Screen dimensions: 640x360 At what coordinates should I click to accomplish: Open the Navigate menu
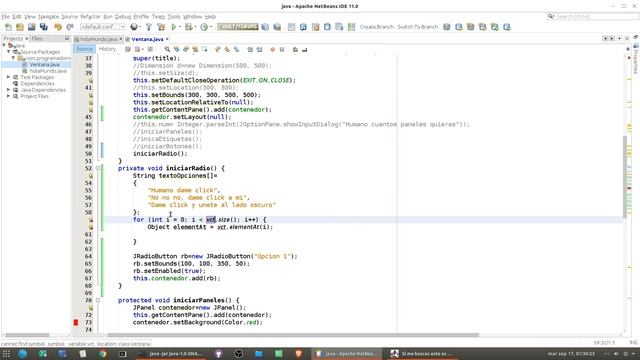pyautogui.click(x=49, y=17)
